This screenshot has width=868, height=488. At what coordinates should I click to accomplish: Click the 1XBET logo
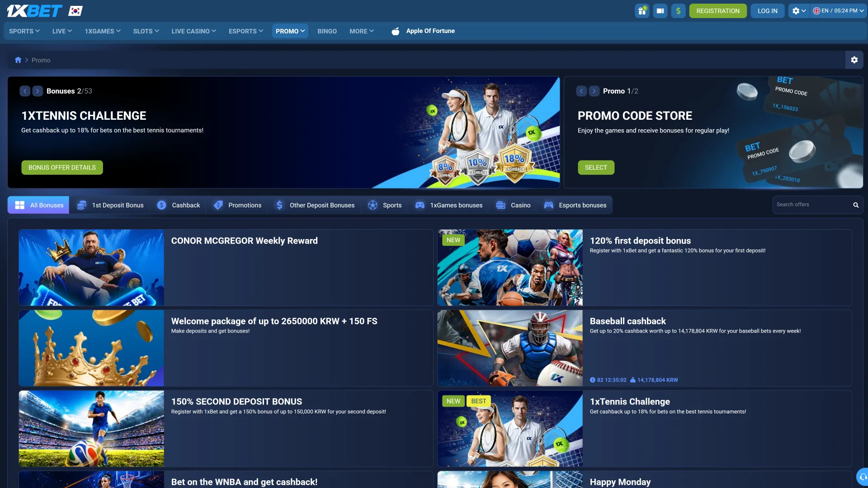34,11
